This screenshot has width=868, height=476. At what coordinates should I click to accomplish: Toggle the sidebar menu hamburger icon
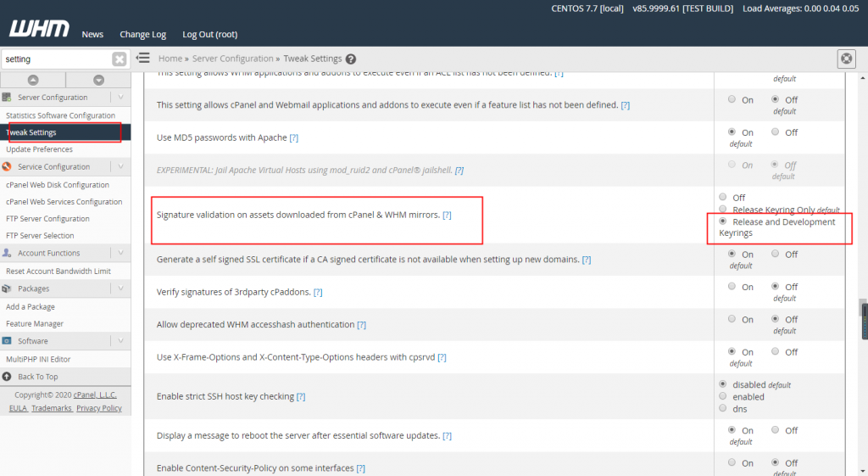click(x=142, y=58)
